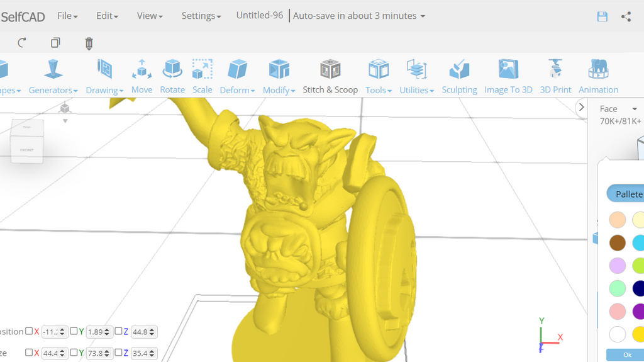Select the Scale tool
Viewport: 644px width, 362px height.
[202, 77]
